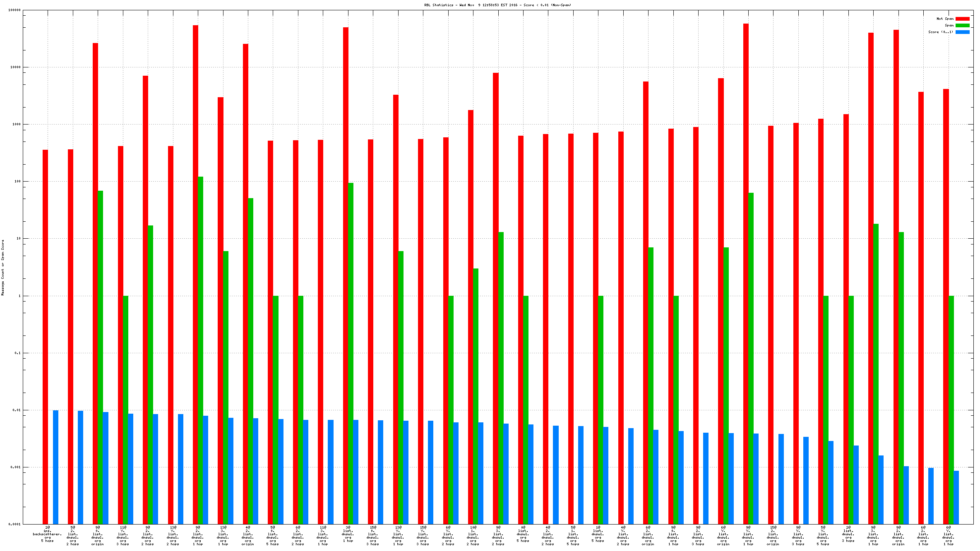980x551 pixels.
Task: Click the green Spam legend swatch
Action: click(x=962, y=25)
